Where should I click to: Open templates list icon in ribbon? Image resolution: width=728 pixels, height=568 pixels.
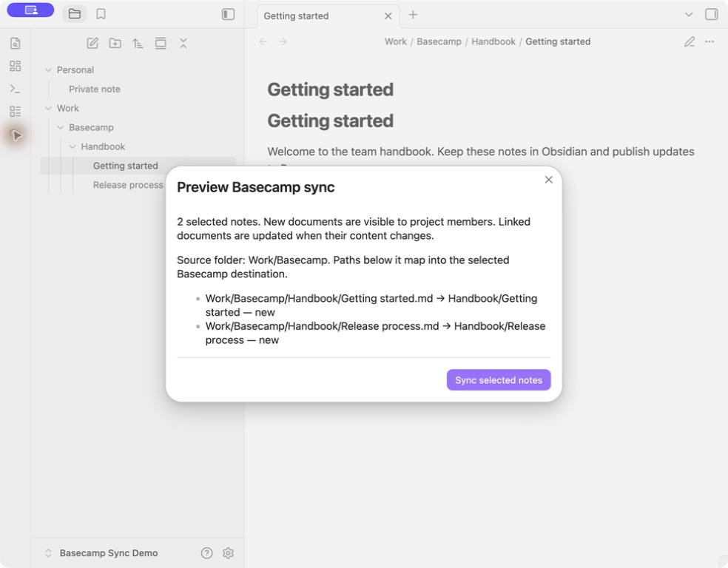[16, 112]
